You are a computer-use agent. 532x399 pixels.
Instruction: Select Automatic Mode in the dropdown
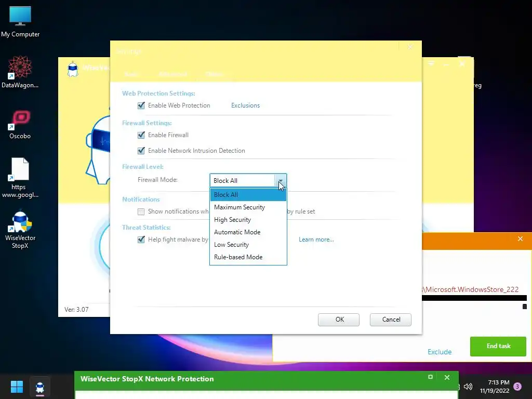pyautogui.click(x=248, y=232)
